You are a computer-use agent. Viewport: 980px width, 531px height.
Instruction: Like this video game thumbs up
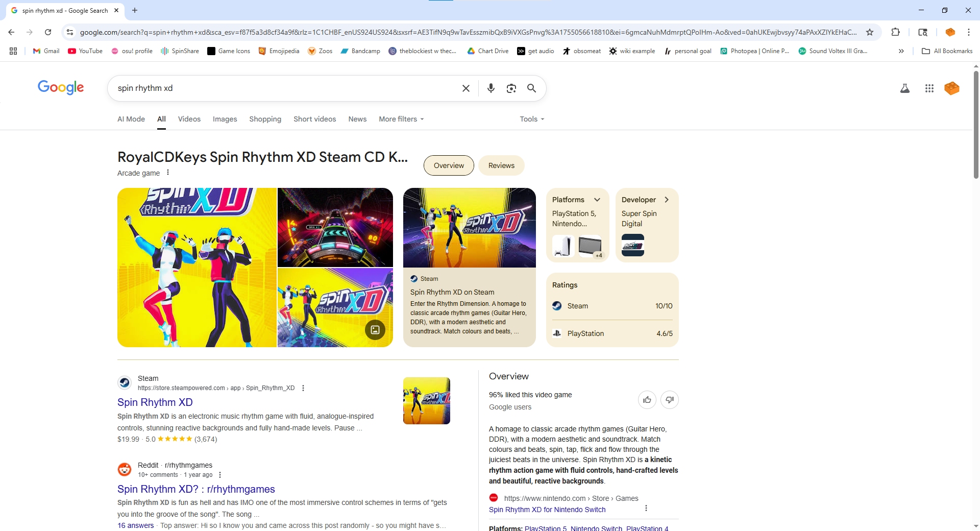point(647,400)
